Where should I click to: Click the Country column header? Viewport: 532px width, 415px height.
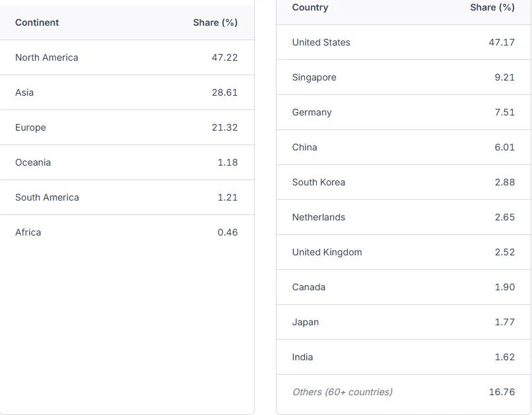coord(310,7)
